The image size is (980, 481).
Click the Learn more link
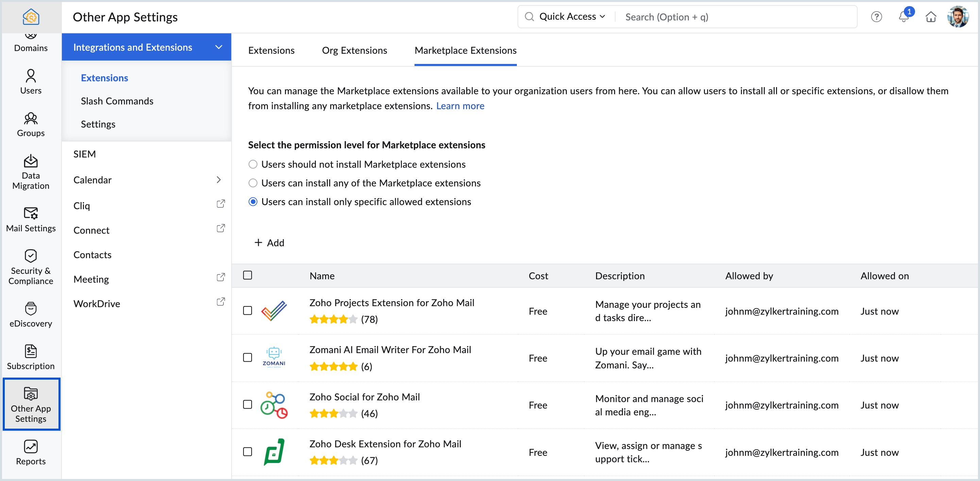tap(460, 106)
